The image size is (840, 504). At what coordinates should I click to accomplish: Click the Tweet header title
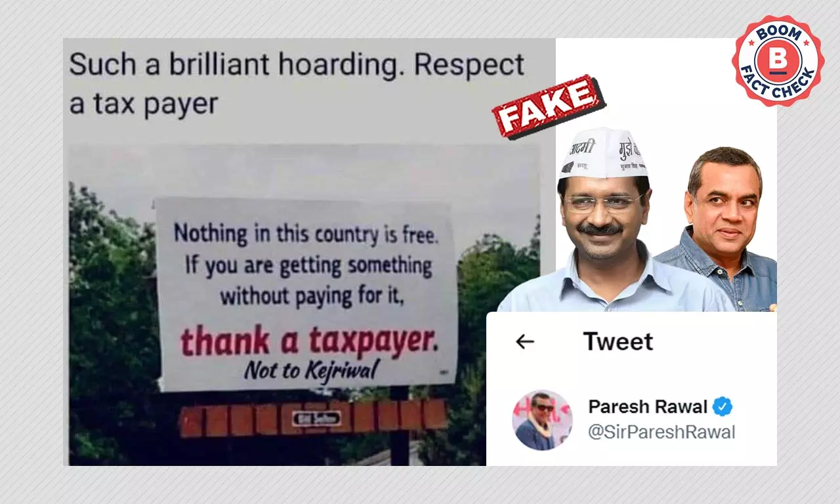pos(618,342)
